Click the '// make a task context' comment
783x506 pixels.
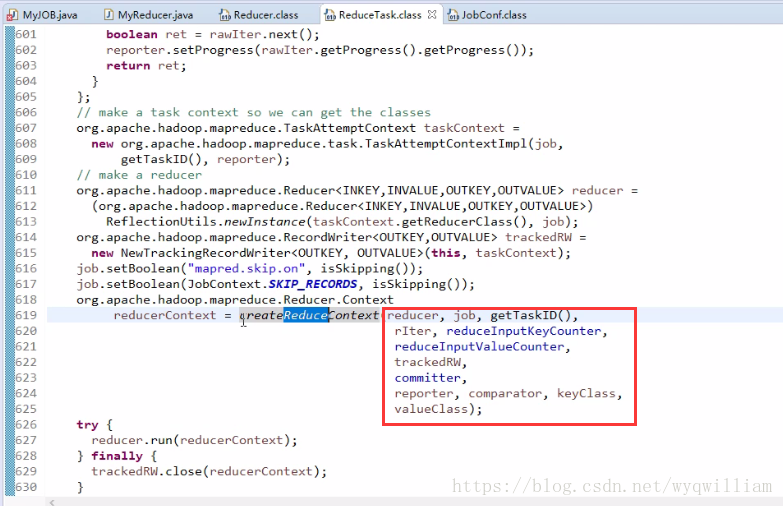[x=254, y=112]
